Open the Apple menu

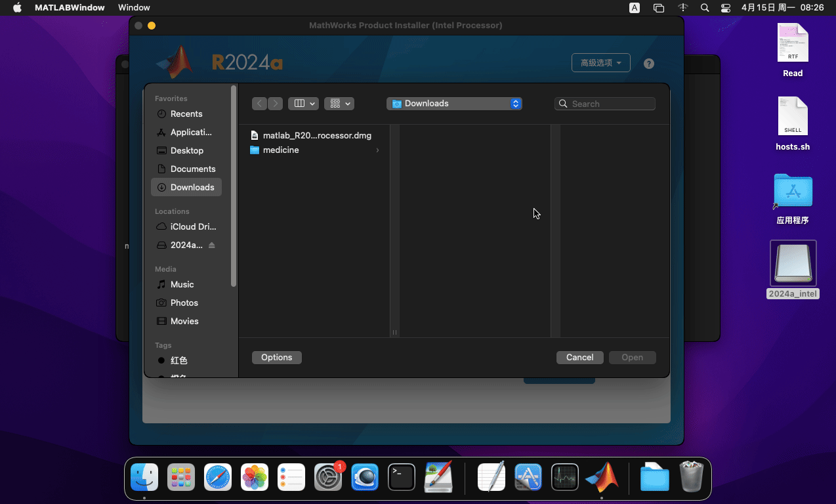pyautogui.click(x=17, y=8)
